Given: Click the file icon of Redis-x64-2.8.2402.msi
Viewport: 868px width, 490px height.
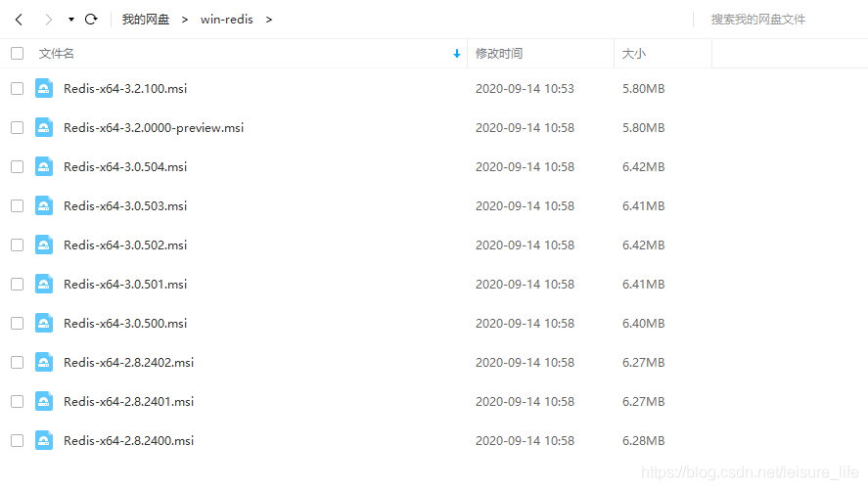Looking at the screenshot, I should [x=44, y=362].
